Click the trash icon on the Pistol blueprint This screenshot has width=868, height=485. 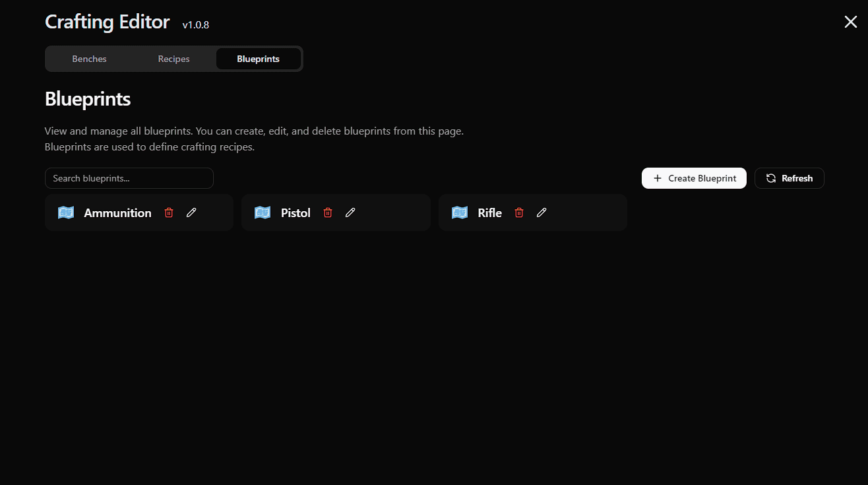tap(328, 212)
